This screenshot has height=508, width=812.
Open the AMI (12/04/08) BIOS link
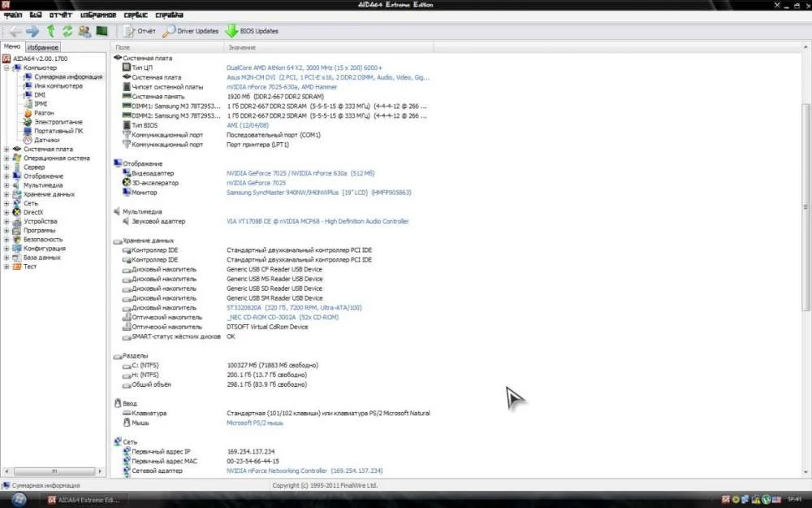(248, 125)
